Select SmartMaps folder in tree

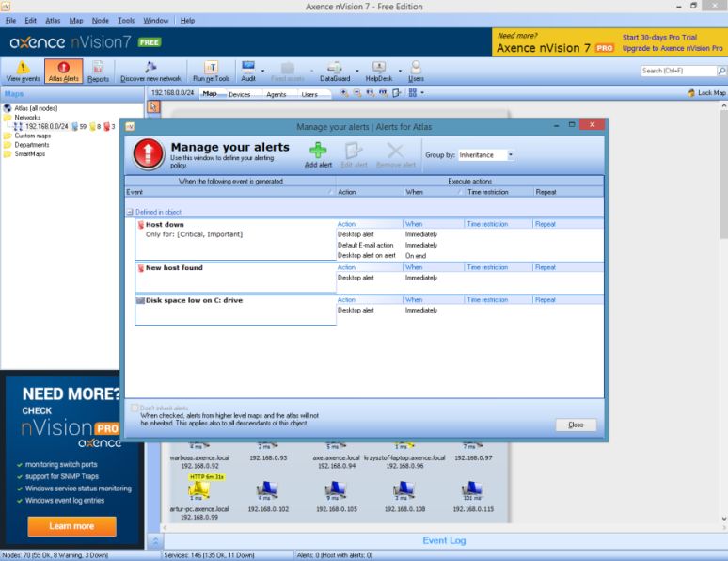[x=30, y=153]
